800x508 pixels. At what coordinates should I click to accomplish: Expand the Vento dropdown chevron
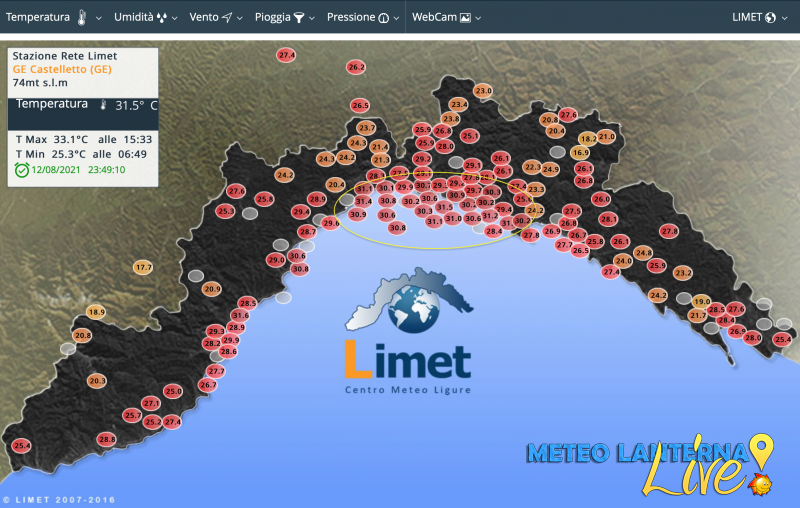point(240,18)
